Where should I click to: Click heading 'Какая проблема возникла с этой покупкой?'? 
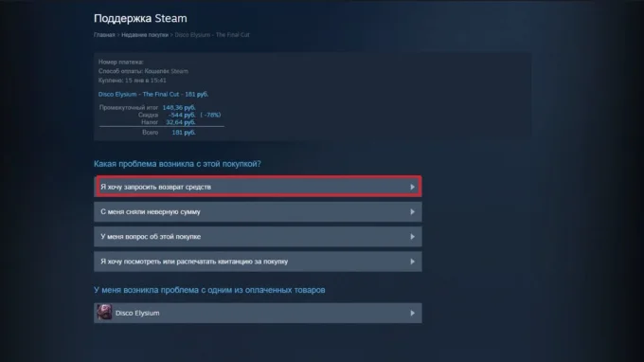(x=177, y=164)
